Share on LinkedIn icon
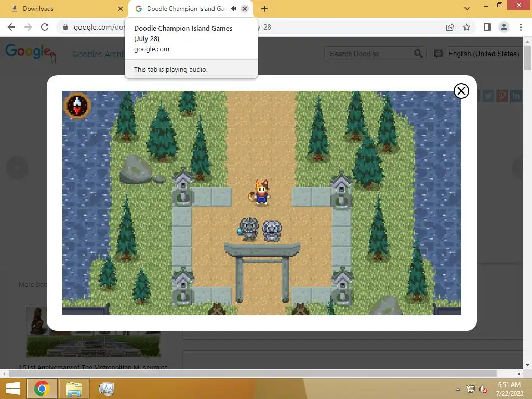 pyautogui.click(x=516, y=96)
